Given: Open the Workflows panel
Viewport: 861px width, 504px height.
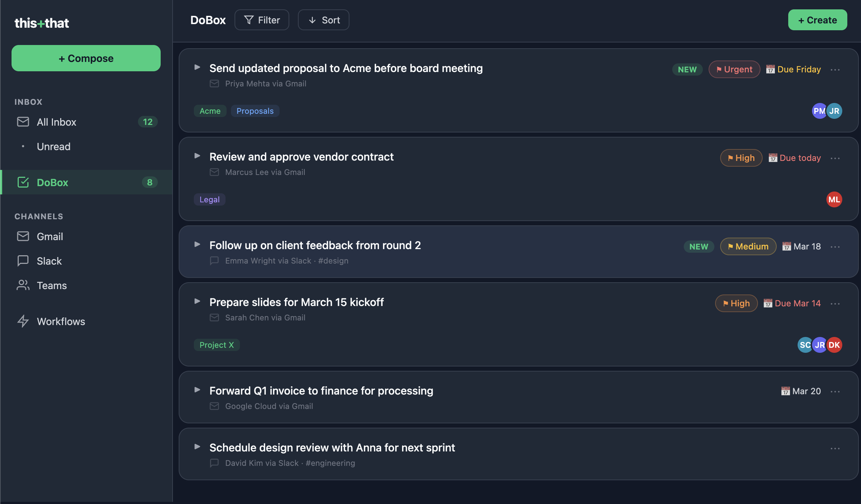Looking at the screenshot, I should pyautogui.click(x=61, y=321).
